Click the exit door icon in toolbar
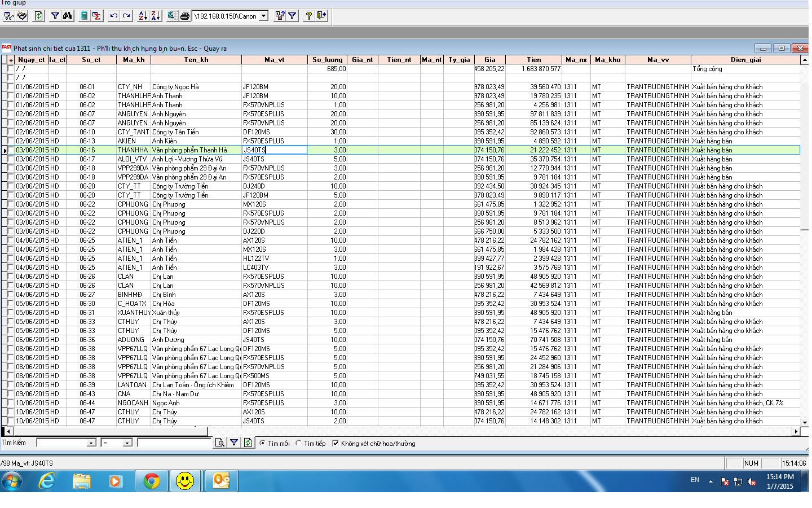This screenshot has height=508, width=812. (321, 16)
